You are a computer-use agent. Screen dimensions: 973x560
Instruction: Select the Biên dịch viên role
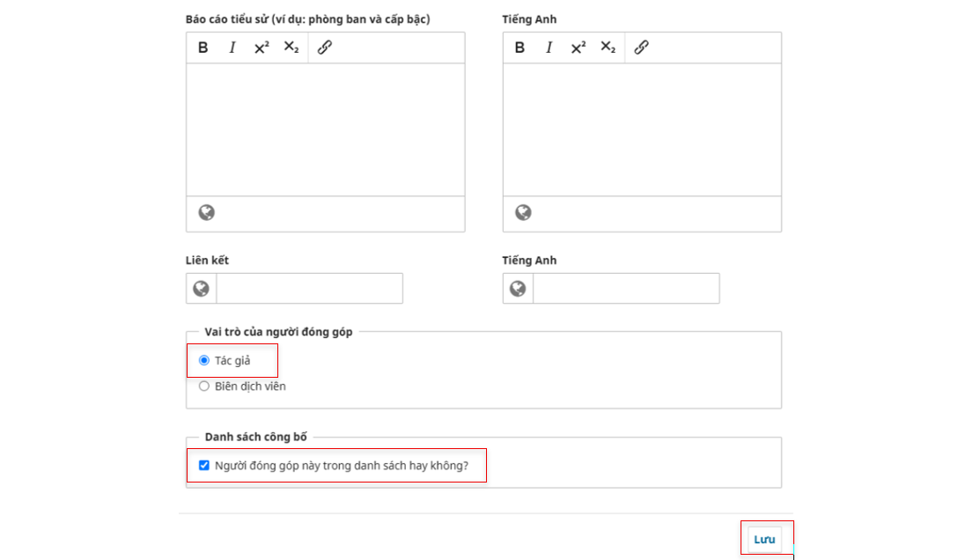[x=204, y=386]
